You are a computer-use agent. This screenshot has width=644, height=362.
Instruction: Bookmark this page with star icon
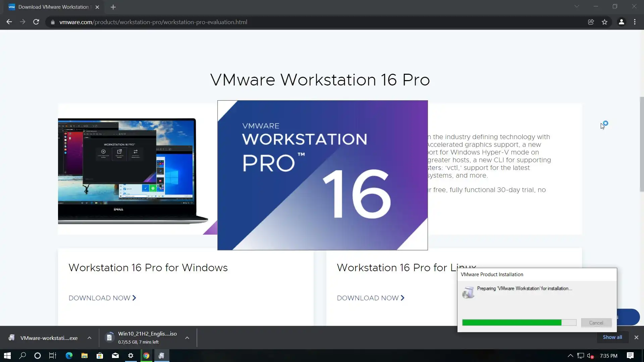pos(604,22)
